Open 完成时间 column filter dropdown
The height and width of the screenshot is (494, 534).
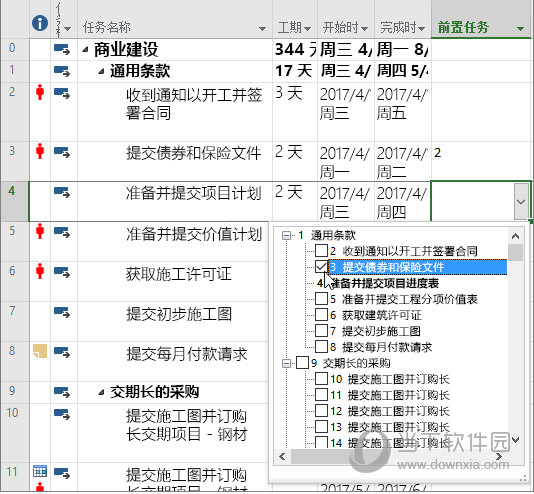coord(421,29)
